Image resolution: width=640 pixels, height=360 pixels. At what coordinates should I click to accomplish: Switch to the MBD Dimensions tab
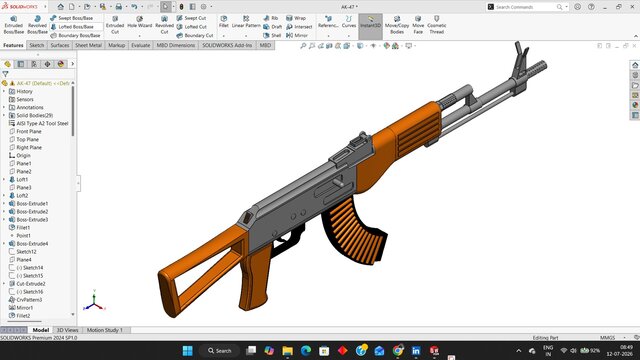point(176,45)
